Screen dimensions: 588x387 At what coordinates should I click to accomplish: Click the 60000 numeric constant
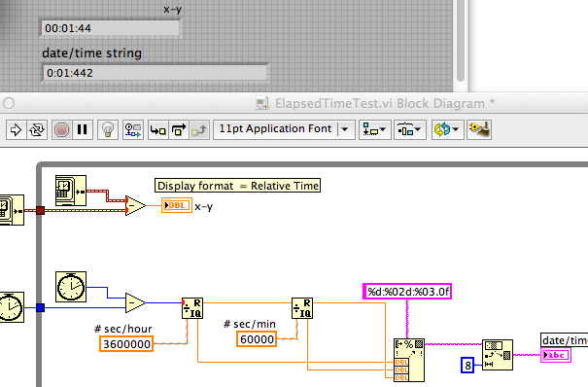pyautogui.click(x=257, y=339)
